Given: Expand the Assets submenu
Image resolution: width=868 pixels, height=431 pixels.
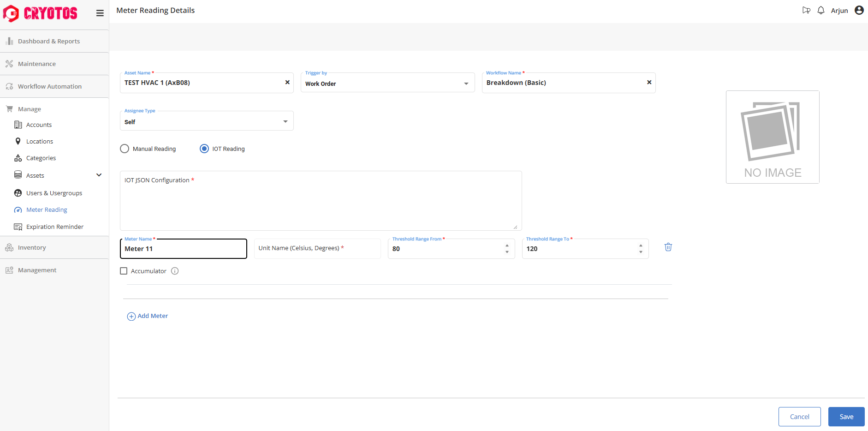Looking at the screenshot, I should click(99, 175).
